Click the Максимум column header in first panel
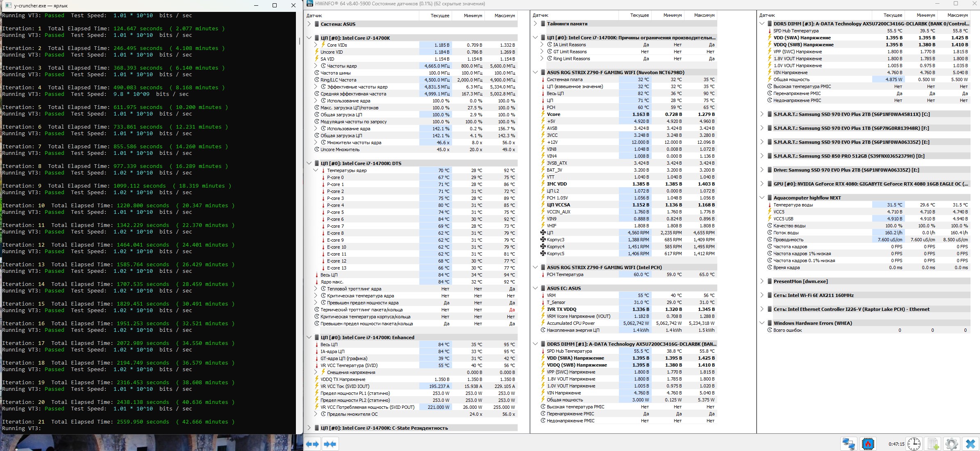 point(504,16)
